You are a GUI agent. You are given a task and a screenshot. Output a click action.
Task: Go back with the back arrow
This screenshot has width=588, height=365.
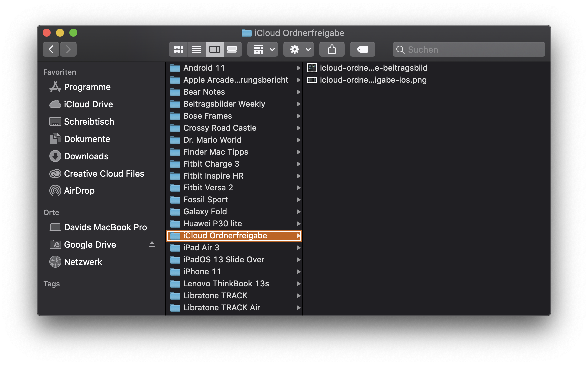pos(51,49)
